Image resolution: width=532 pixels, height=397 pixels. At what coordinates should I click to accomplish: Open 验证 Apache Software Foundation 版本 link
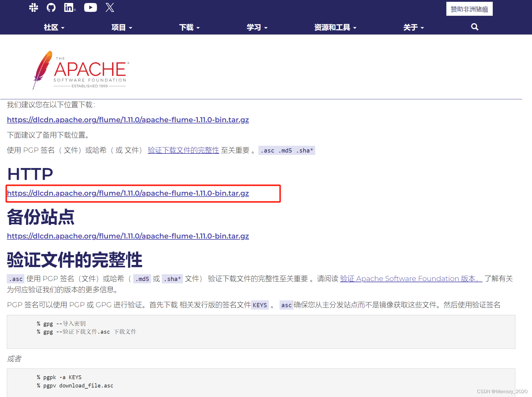click(411, 279)
